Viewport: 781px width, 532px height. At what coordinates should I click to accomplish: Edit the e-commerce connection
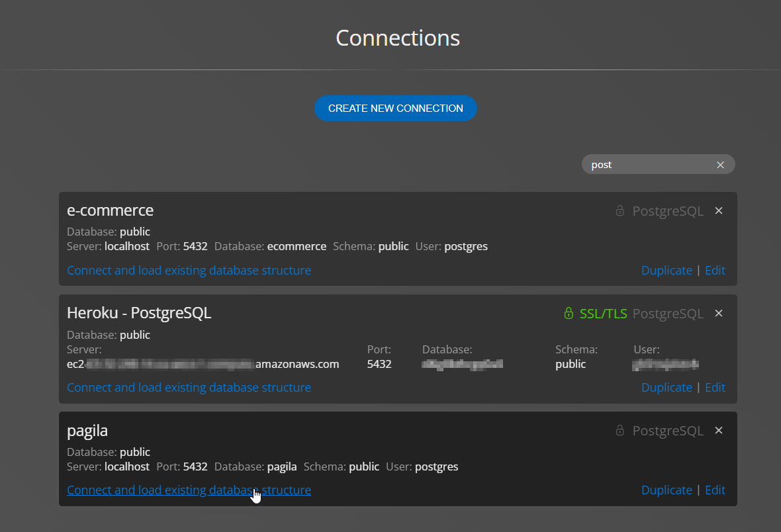point(715,270)
